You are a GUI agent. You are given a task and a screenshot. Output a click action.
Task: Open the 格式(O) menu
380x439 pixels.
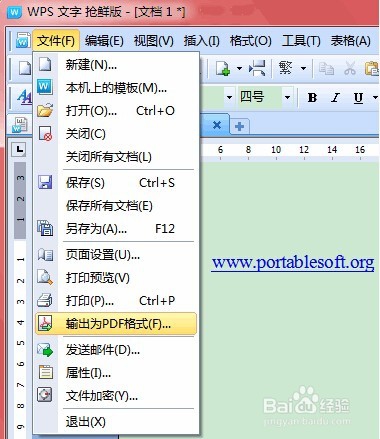[251, 41]
